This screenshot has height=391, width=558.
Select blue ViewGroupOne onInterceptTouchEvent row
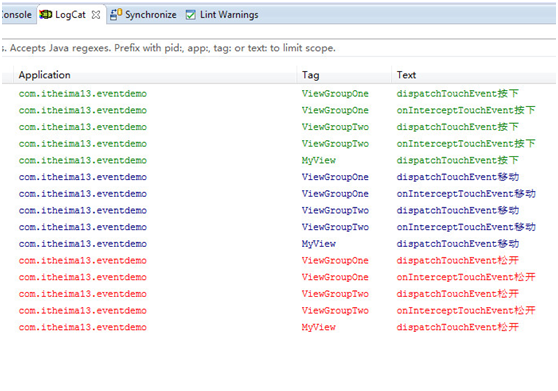[x=279, y=194]
